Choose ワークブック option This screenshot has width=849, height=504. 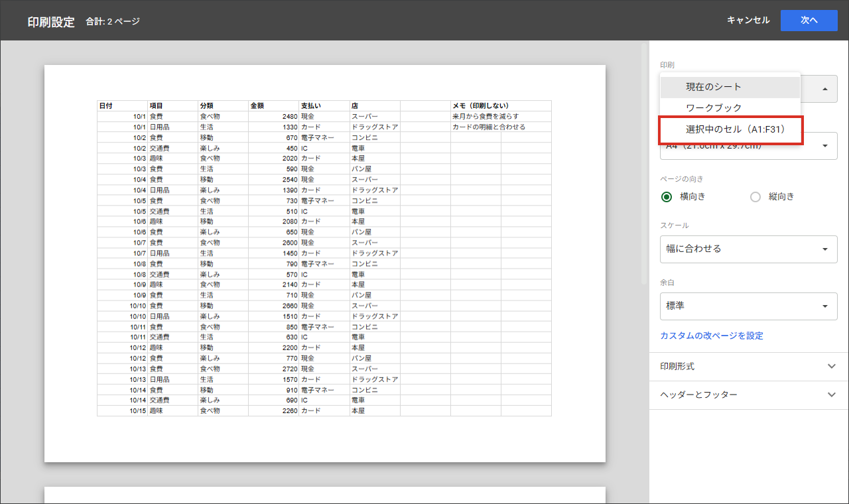pos(730,107)
